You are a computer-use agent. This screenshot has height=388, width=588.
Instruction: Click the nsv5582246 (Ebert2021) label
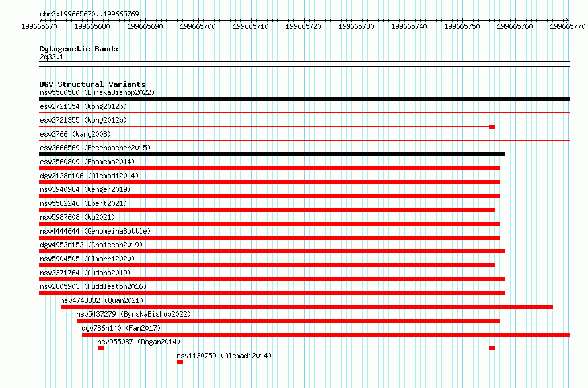(83, 203)
